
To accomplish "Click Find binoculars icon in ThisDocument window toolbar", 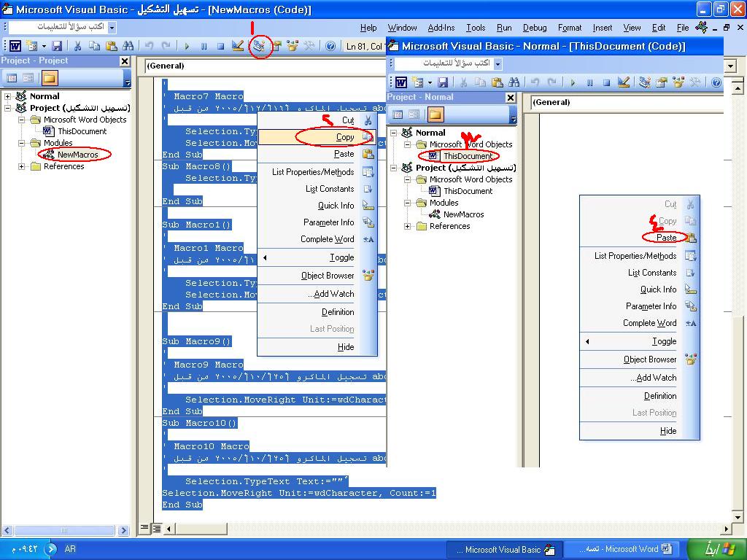I will click(x=514, y=82).
